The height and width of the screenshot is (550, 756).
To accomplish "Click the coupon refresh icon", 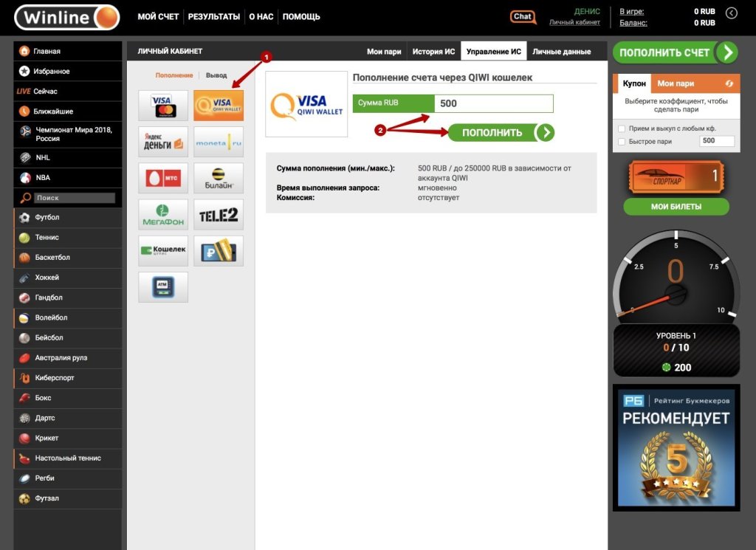I will tap(729, 83).
